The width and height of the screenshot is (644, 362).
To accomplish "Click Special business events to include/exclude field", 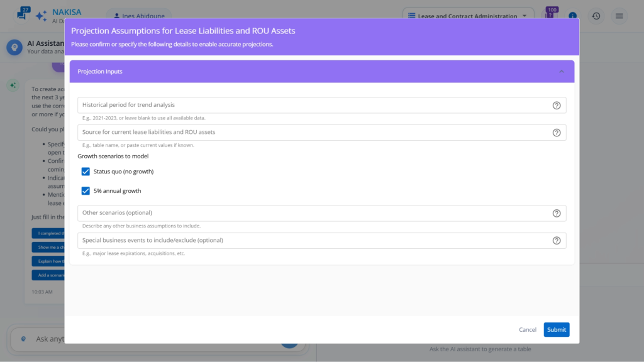I will (x=314, y=241).
